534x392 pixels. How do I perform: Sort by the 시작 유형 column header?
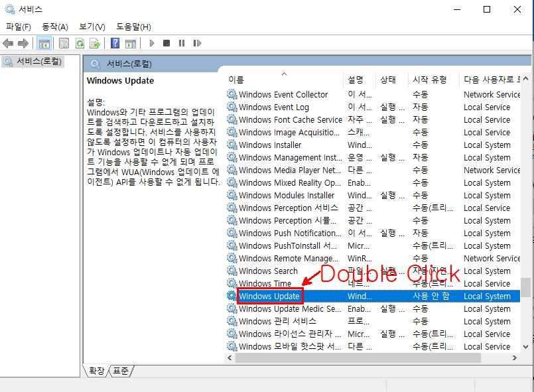click(x=434, y=80)
